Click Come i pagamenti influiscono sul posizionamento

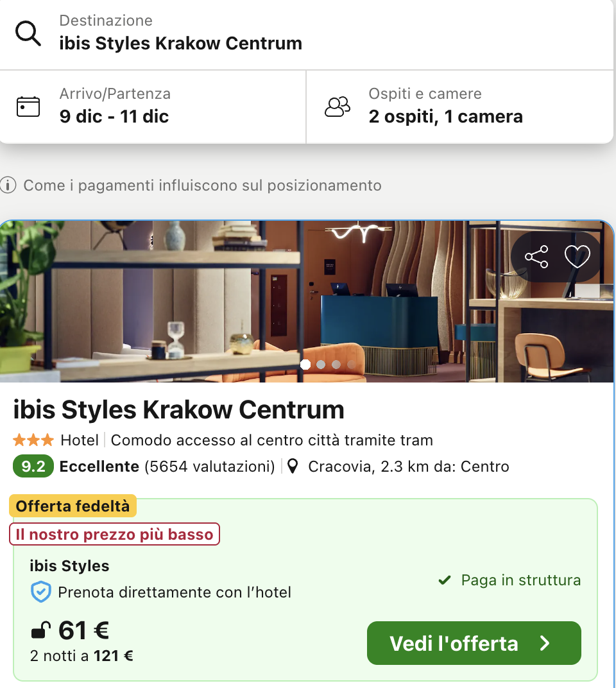(202, 186)
